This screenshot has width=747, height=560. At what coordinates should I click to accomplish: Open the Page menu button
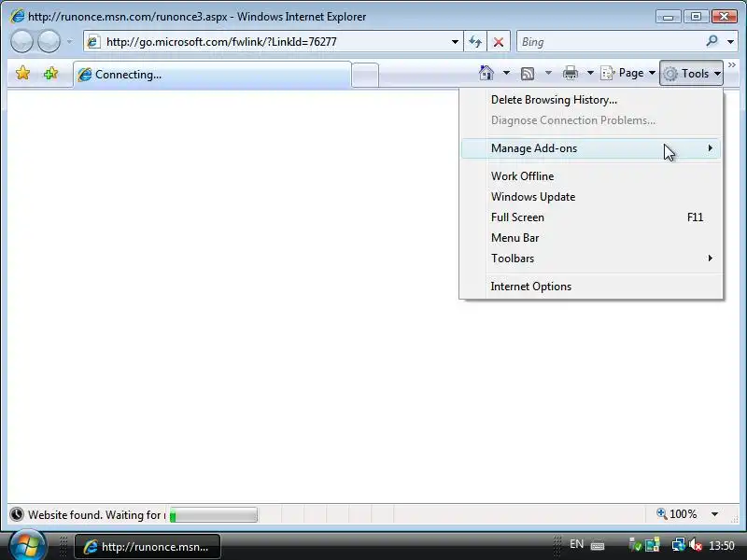(x=627, y=74)
